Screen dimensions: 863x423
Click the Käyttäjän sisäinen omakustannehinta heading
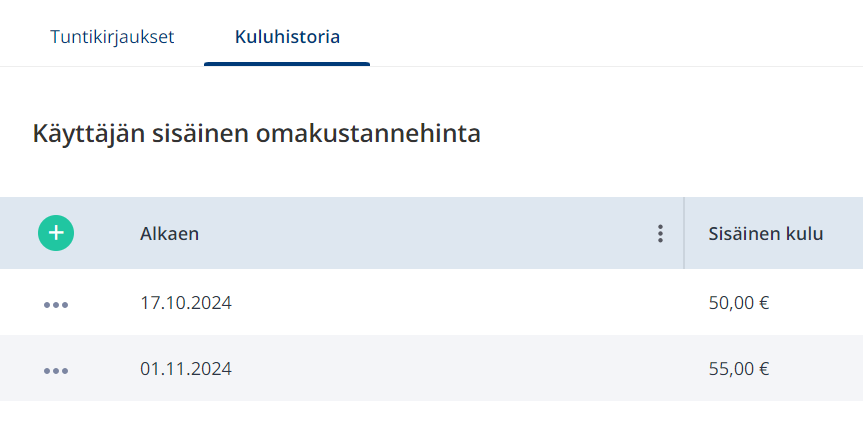256,134
